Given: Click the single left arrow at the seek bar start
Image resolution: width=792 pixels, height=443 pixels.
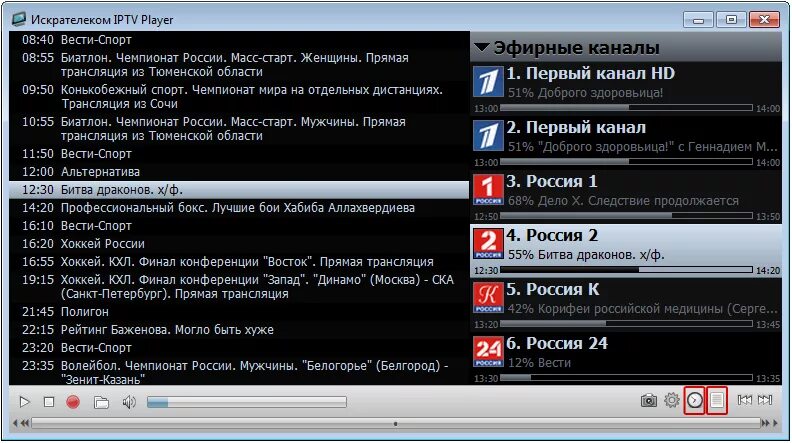Looking at the screenshot, I should pos(15,423).
